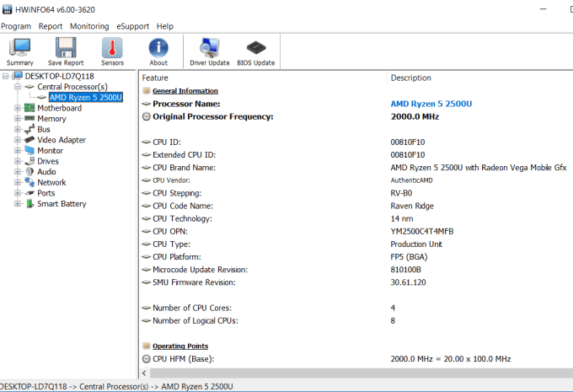Click the horizontal scrollbar track
This screenshot has height=392, width=573.
(361, 373)
